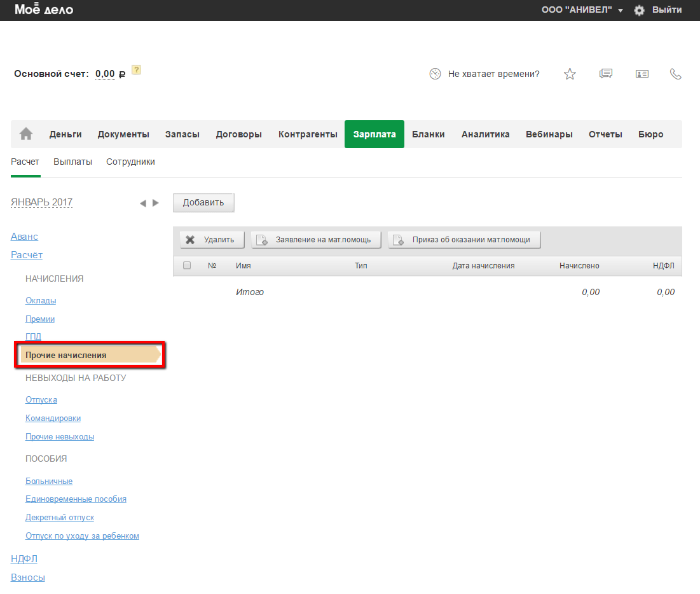Open the Деньги menu section
The height and width of the screenshot is (594, 700).
(65, 134)
